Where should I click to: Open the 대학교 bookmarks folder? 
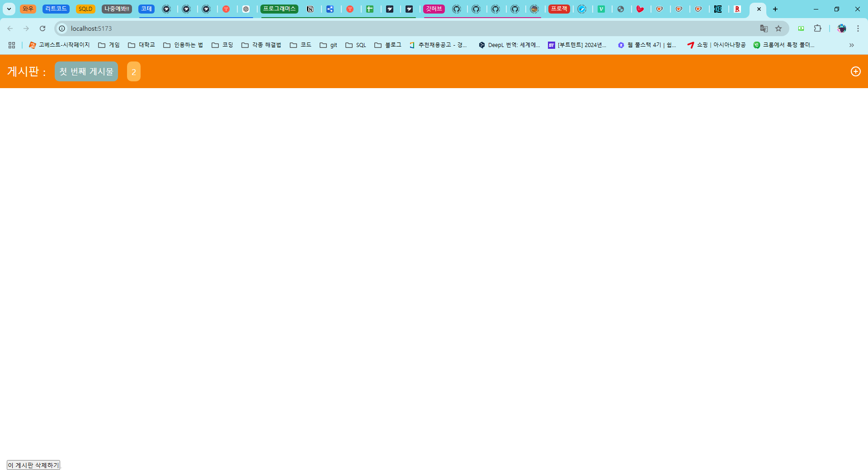coord(142,45)
